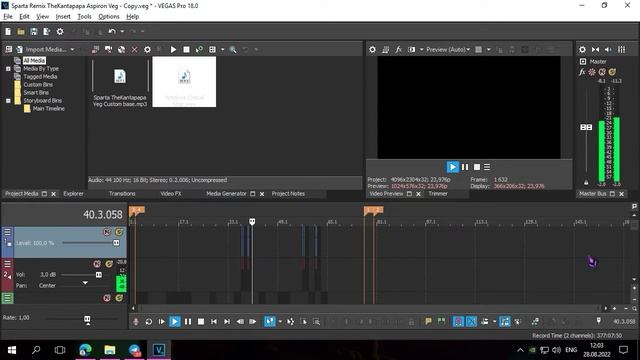The height and width of the screenshot is (360, 640).
Task: Open the Overlays dropdown arrow in preview
Action: (489, 49)
